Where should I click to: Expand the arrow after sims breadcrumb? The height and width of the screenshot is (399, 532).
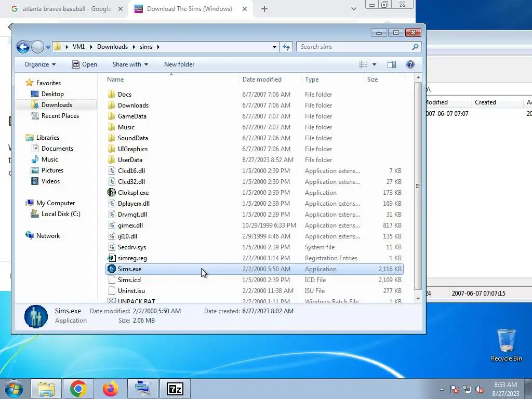[x=158, y=47]
